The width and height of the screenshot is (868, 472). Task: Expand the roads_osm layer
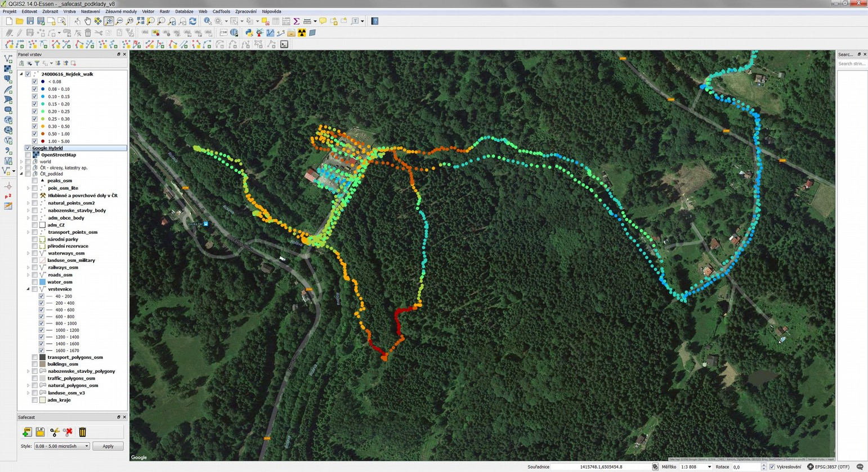click(28, 275)
